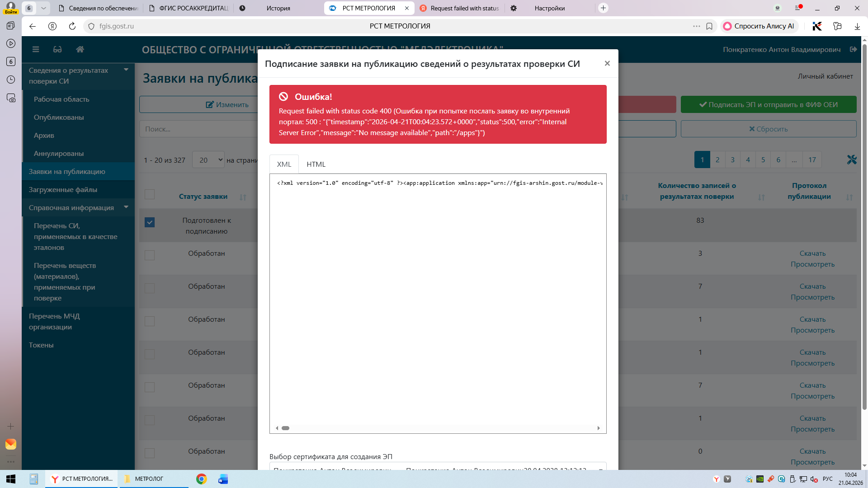Click 'Подписать ЭП и отправить в ФИФ ОЕИ'

(x=768, y=104)
